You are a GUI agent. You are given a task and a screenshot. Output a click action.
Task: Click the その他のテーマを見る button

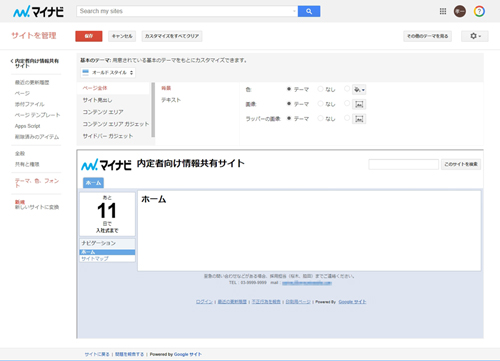point(427,36)
